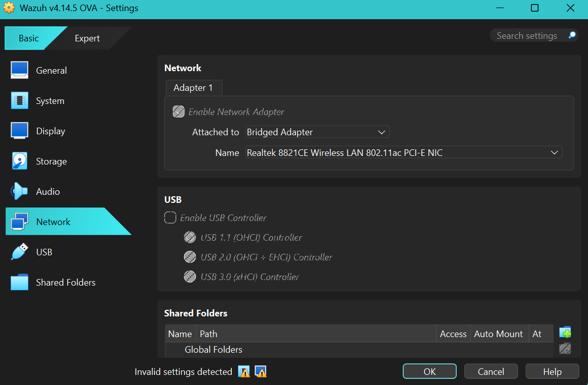
Task: Click the Access column header
Action: [453, 334]
